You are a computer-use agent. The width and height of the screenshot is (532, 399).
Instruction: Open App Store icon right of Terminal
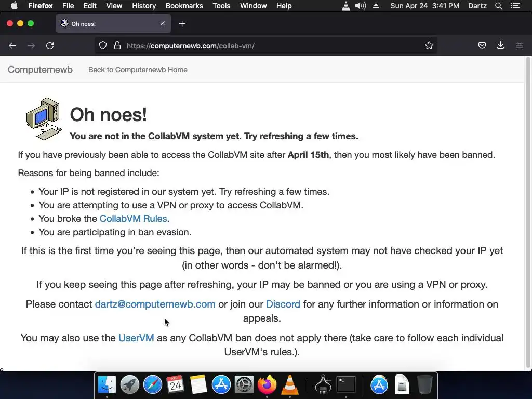(379, 385)
